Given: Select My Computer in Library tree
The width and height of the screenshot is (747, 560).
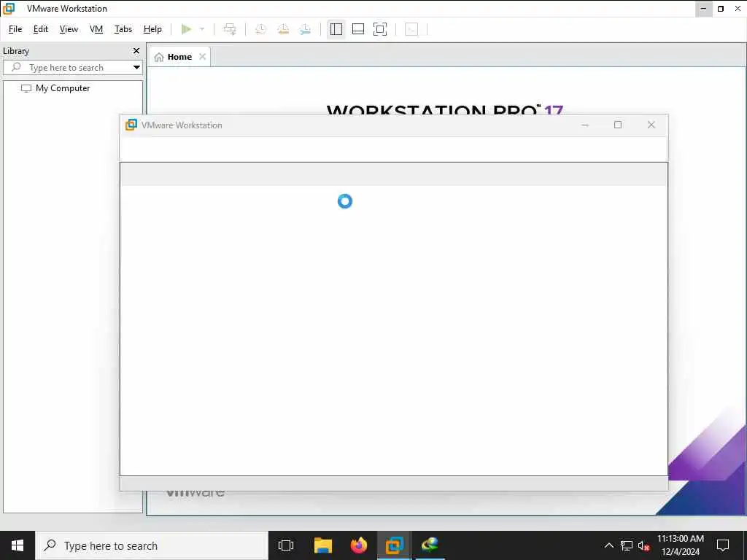Looking at the screenshot, I should point(55,88).
